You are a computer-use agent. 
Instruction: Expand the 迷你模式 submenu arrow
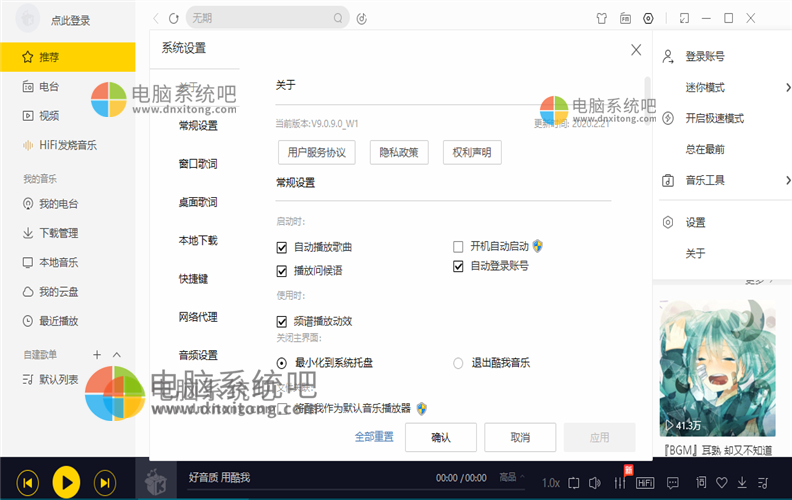(787, 87)
